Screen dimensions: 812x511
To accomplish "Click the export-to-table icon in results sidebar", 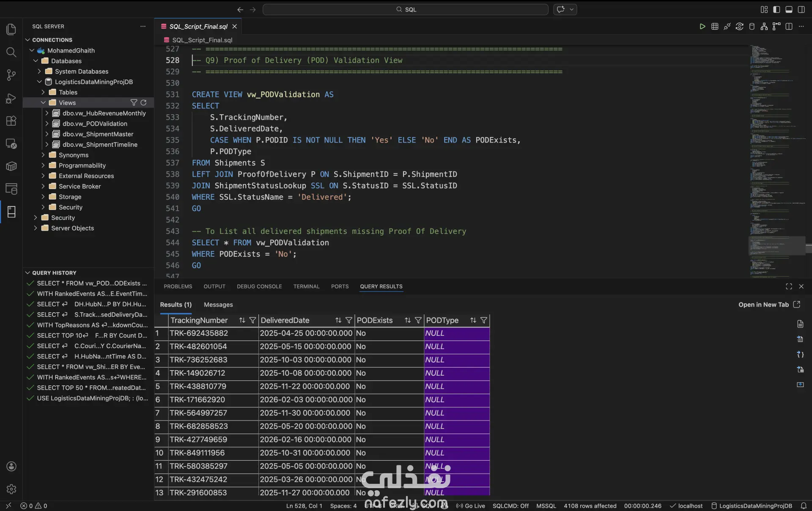I will 800,369.
